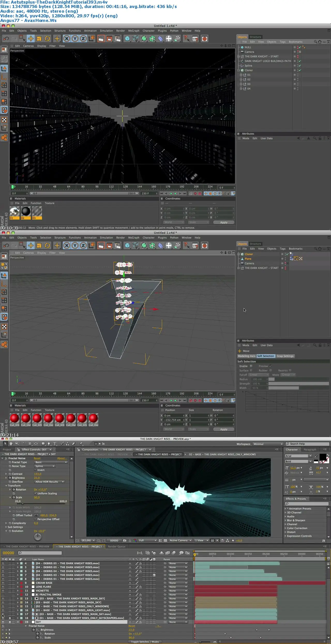The width and height of the screenshot is (331, 644).
Task: Switch to the Snap Settings tab
Action: (285, 356)
